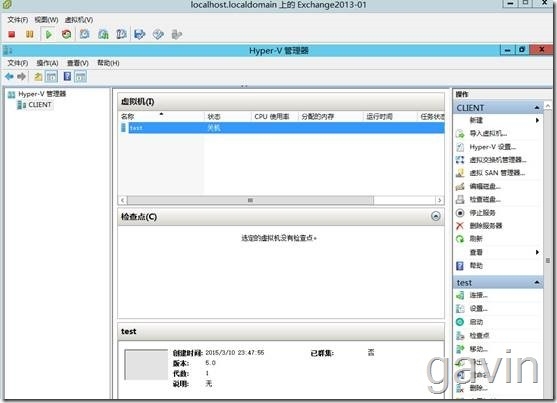Click the left arrow of VM list scrollbar
Viewport: 557px width, 403px height.
pyautogui.click(x=123, y=200)
